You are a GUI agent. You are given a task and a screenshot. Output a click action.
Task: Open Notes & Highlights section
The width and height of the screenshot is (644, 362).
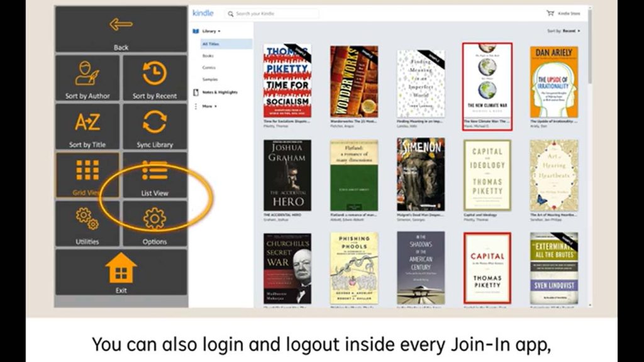(219, 92)
